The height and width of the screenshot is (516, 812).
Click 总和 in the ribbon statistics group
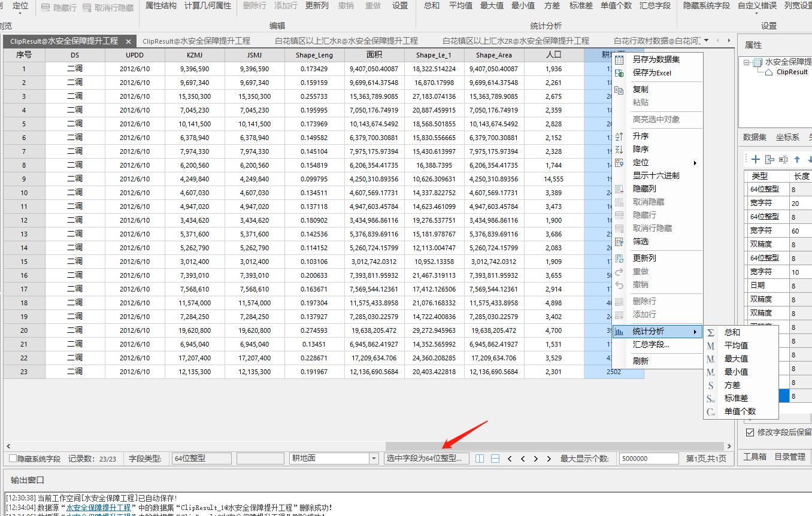432,5
